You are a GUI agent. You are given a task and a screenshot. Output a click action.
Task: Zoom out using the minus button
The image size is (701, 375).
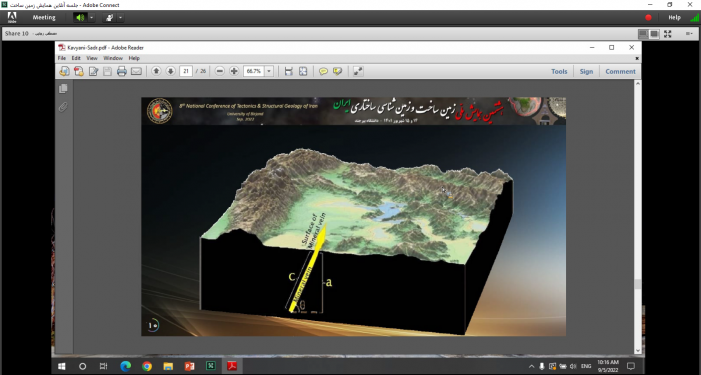[x=220, y=71]
